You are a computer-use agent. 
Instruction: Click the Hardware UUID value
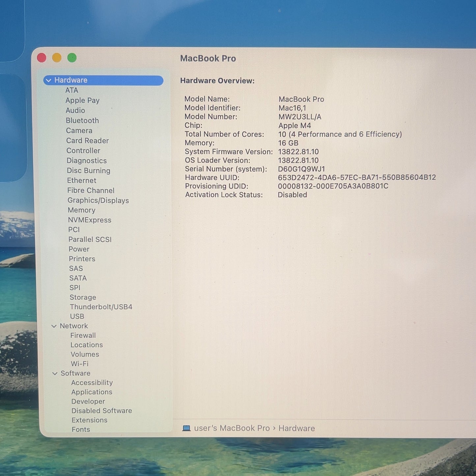(x=357, y=178)
